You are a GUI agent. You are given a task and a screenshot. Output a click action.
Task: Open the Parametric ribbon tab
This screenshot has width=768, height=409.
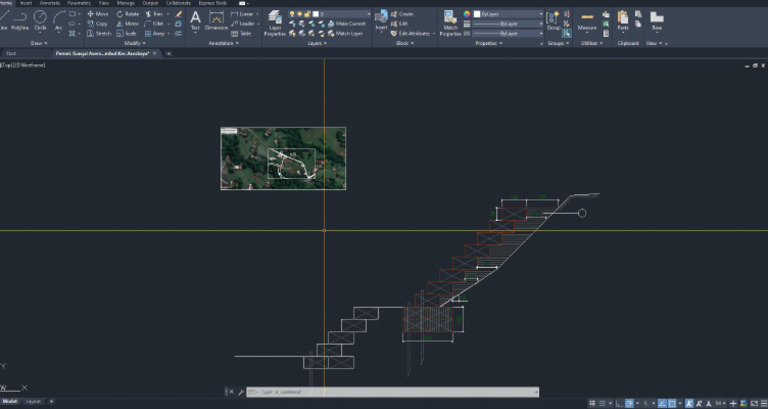pyautogui.click(x=79, y=3)
